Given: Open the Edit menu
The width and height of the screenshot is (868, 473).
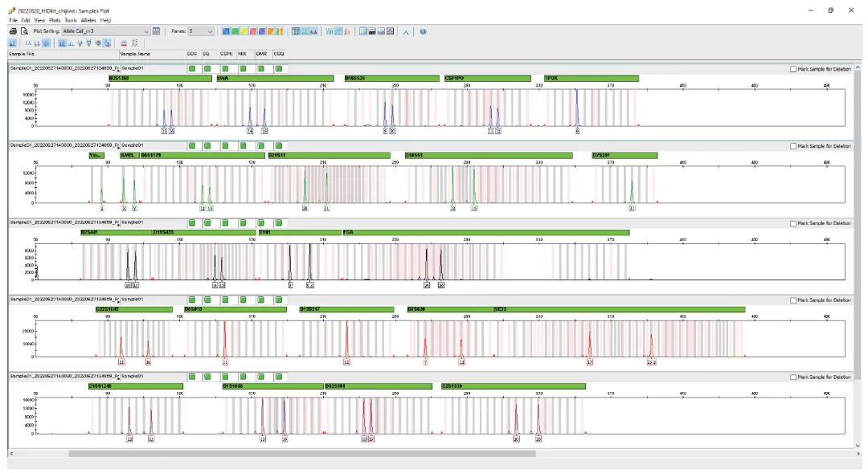Looking at the screenshot, I should [26, 20].
